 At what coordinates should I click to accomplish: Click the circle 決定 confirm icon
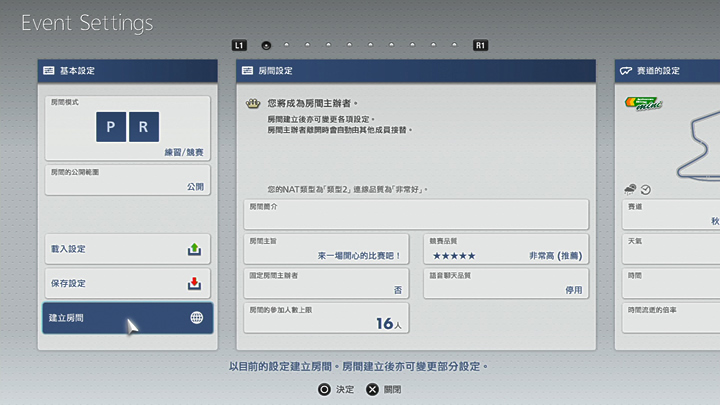324,389
